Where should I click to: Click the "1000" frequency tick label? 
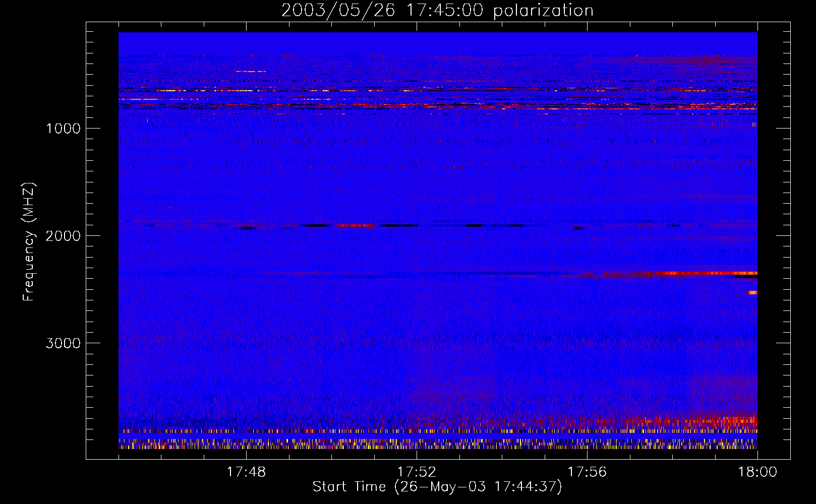(63, 129)
